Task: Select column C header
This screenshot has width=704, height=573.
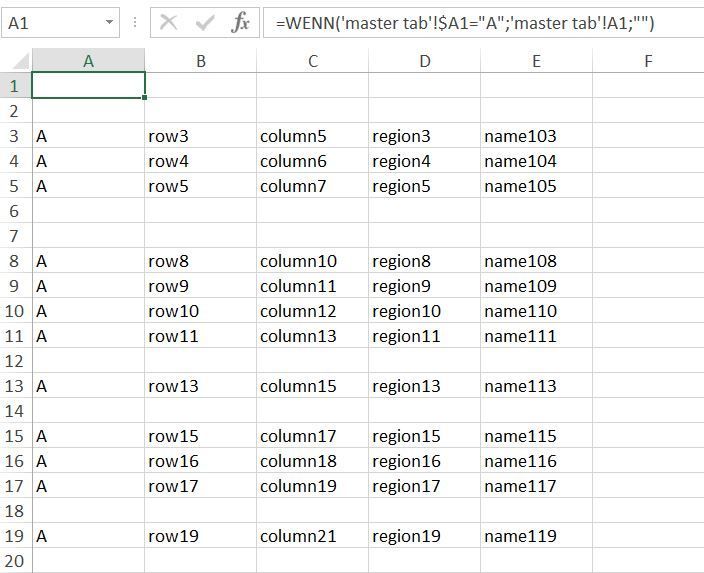Action: 313,61
